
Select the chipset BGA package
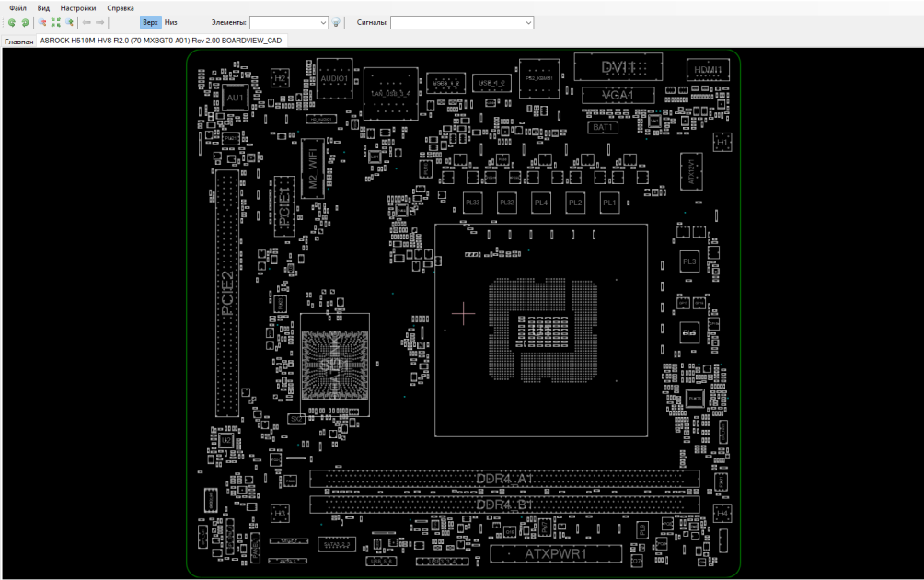pos(335,365)
